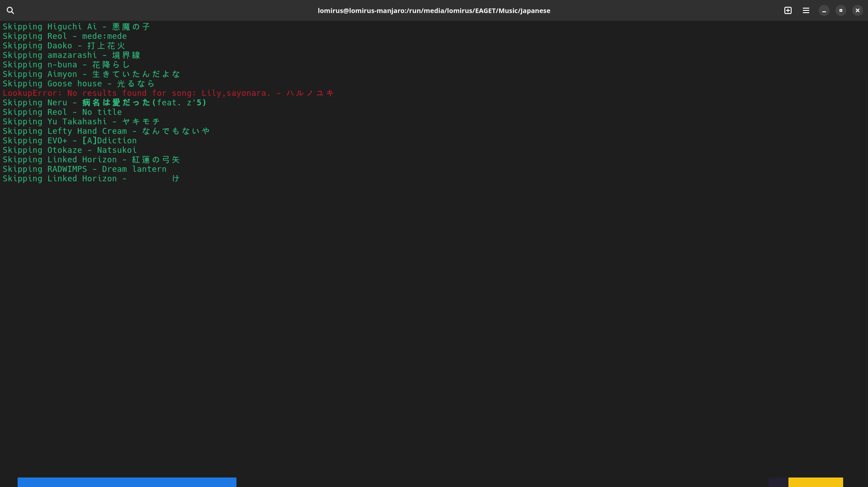Screen dimensions: 868x487
Task: Click the blue progress bar at bottom left
Action: click(127, 482)
